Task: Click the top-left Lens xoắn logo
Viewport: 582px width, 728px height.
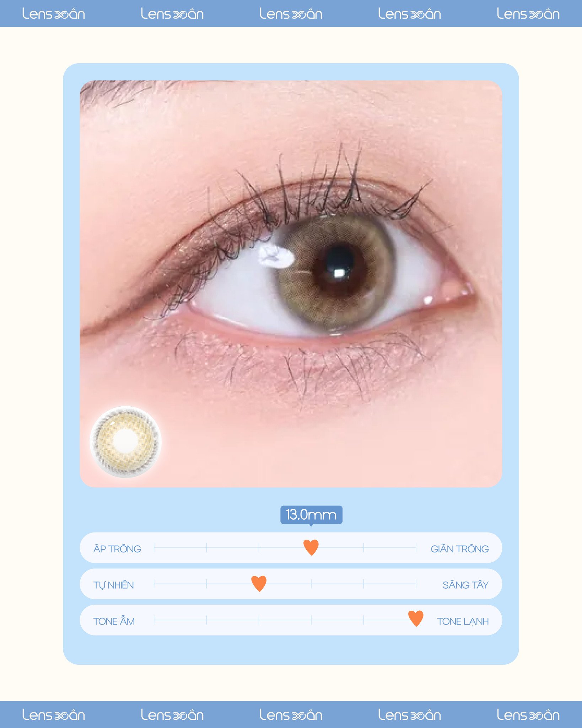Action: [54, 14]
